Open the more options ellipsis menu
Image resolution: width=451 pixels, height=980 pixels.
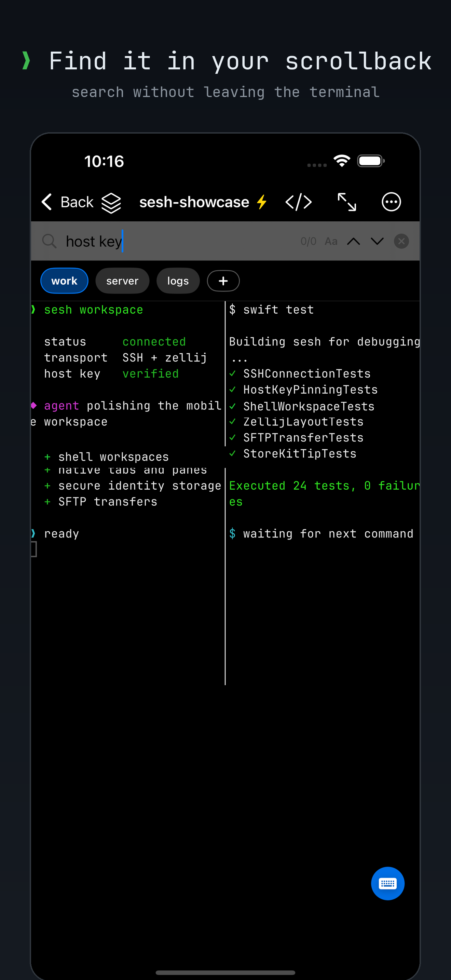point(391,202)
